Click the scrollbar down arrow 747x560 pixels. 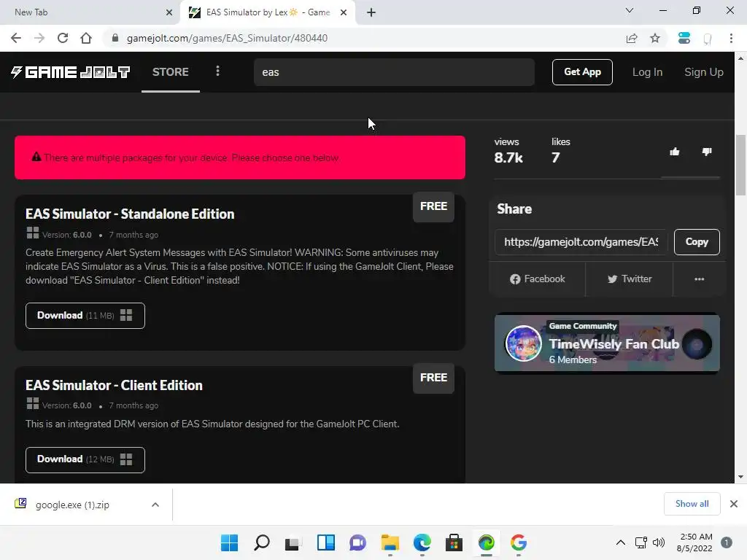pyautogui.click(x=740, y=477)
